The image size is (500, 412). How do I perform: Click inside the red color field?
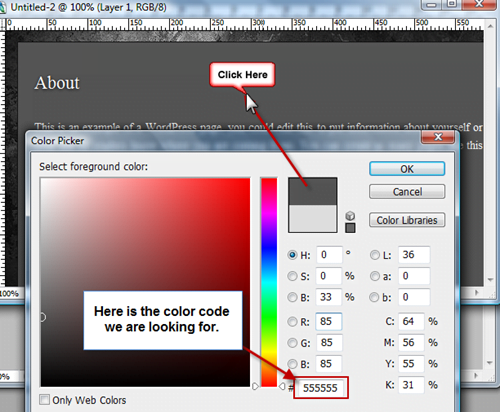145,282
